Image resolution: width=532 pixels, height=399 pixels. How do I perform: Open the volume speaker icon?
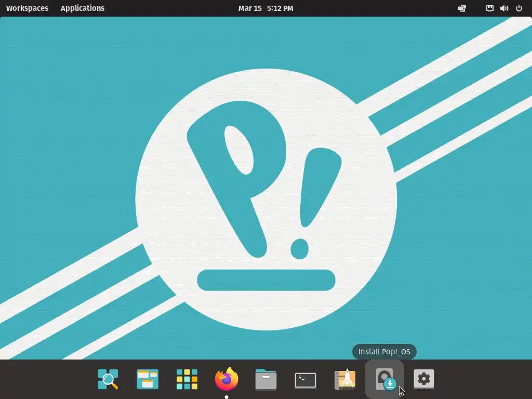pos(504,8)
